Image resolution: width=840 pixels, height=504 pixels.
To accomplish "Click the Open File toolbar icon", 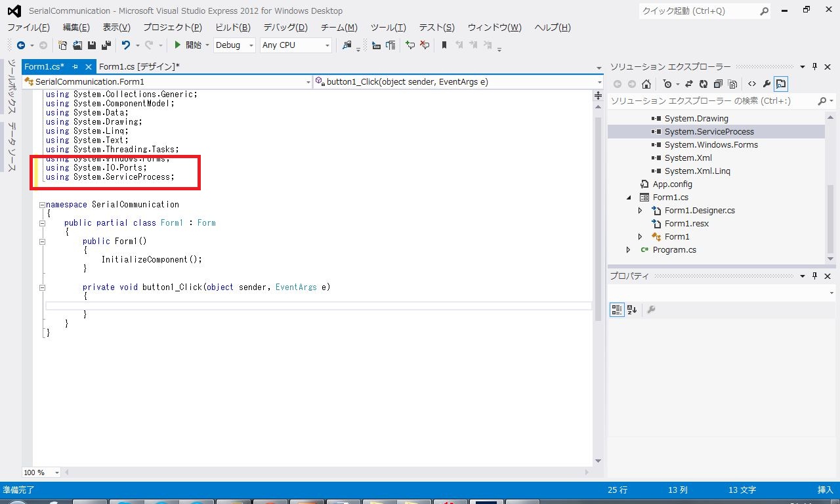I will [x=77, y=45].
